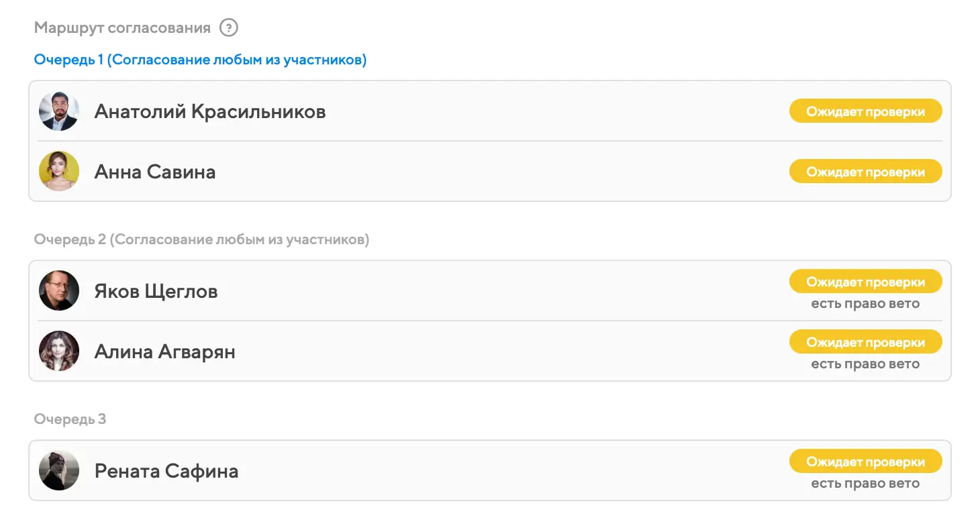The image size is (980, 530).
Task: Click Яков Щеглов's avatar photo
Action: [59, 291]
